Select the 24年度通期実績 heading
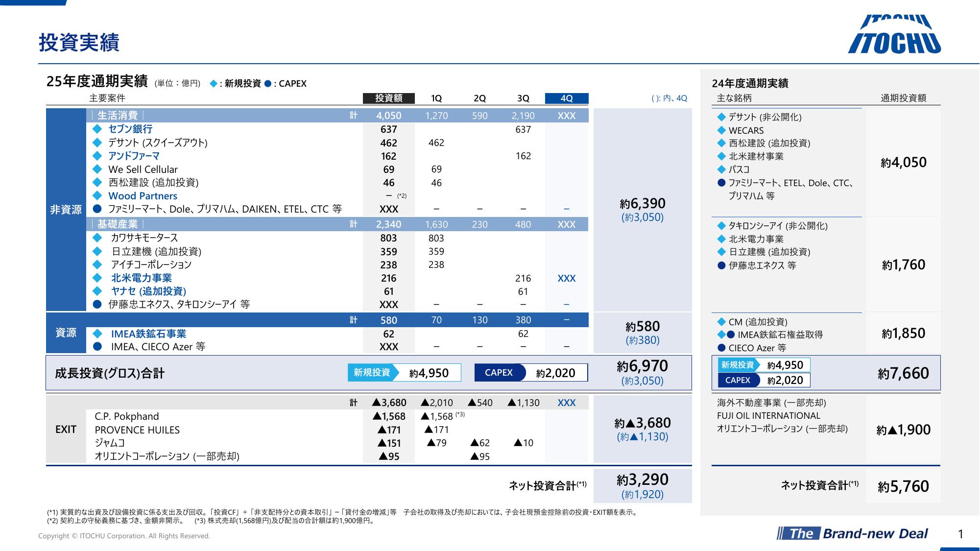Screen dimensions: 980x551 click(750, 83)
